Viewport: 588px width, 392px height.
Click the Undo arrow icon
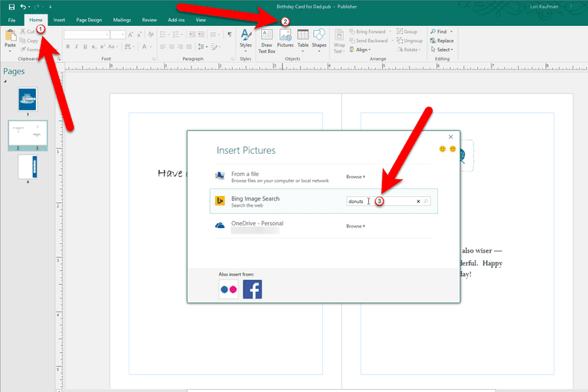(x=23, y=7)
